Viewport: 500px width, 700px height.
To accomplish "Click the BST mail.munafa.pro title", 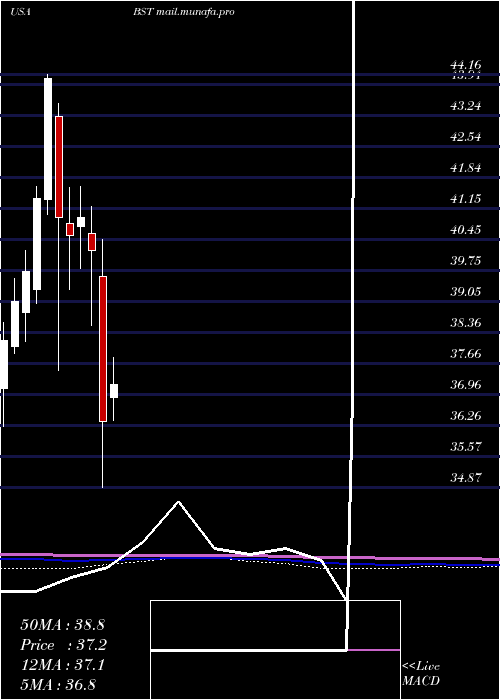I will tap(183, 12).
